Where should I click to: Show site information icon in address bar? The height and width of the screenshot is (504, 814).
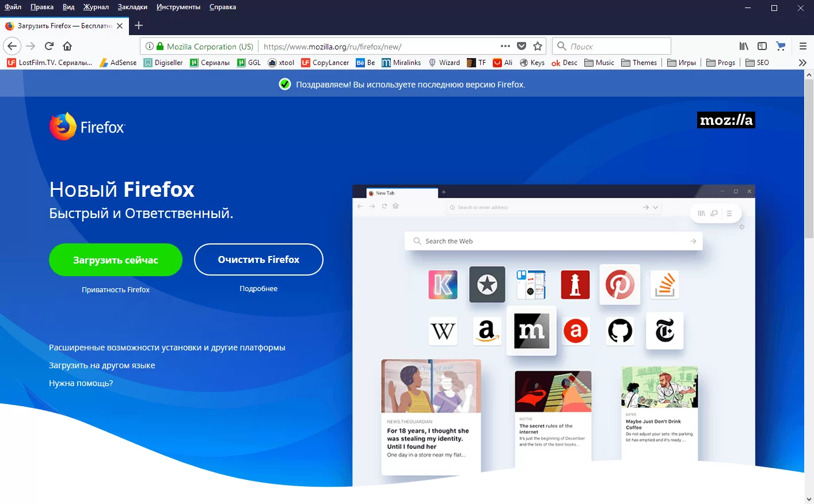pyautogui.click(x=150, y=47)
